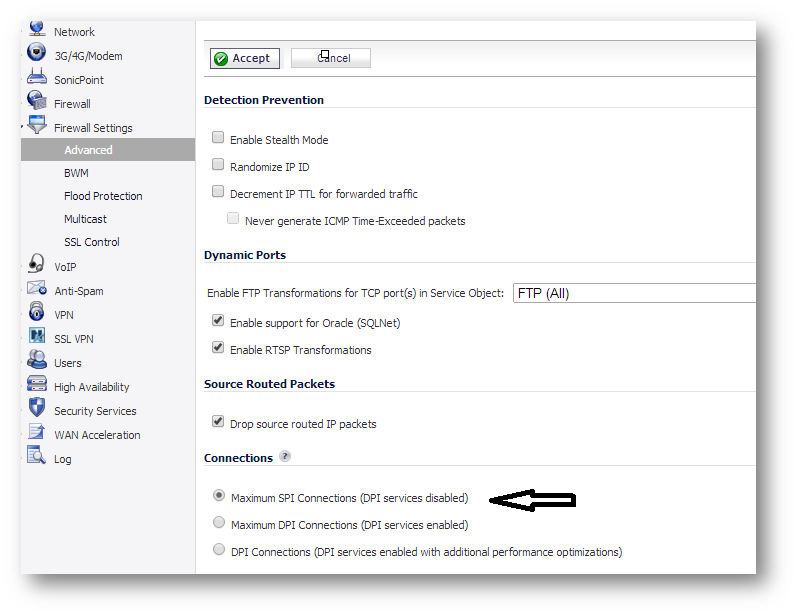Click the Users people icon
The image size is (798, 616).
tap(37, 359)
